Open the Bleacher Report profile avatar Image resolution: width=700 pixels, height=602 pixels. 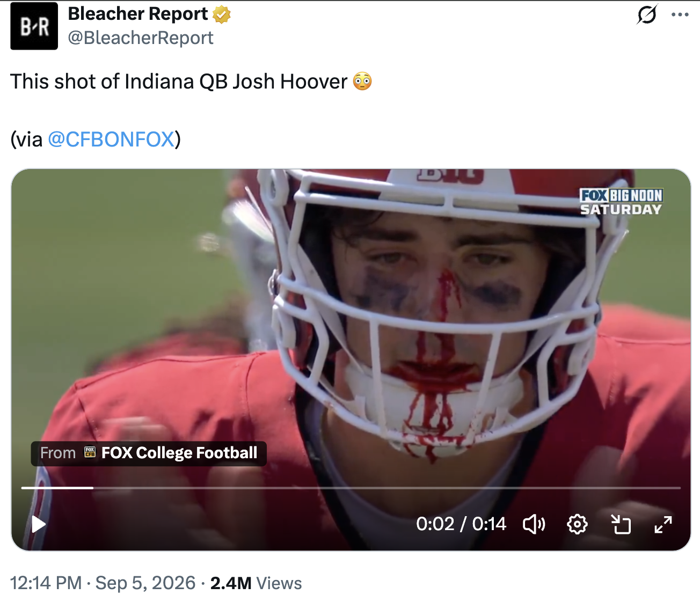[x=34, y=26]
